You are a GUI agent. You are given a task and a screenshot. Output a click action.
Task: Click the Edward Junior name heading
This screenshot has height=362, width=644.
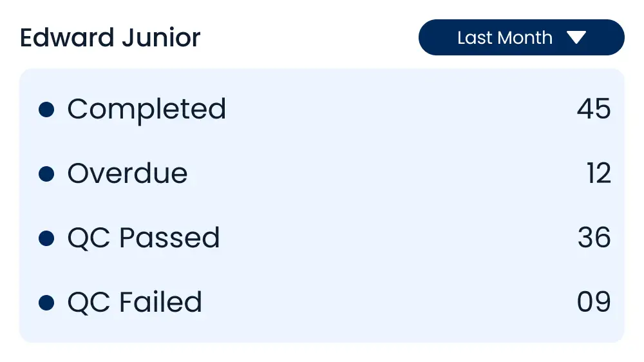point(110,38)
